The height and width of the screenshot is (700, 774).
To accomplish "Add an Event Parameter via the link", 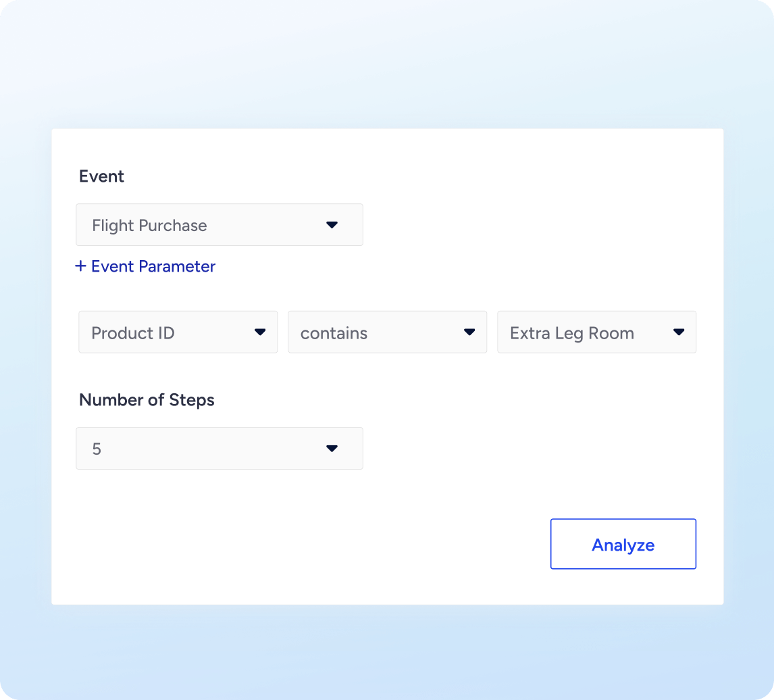I will 153,266.
